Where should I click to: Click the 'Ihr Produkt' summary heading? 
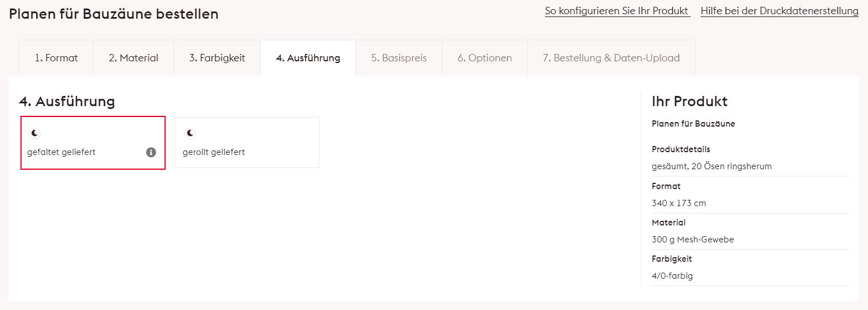pyautogui.click(x=689, y=102)
